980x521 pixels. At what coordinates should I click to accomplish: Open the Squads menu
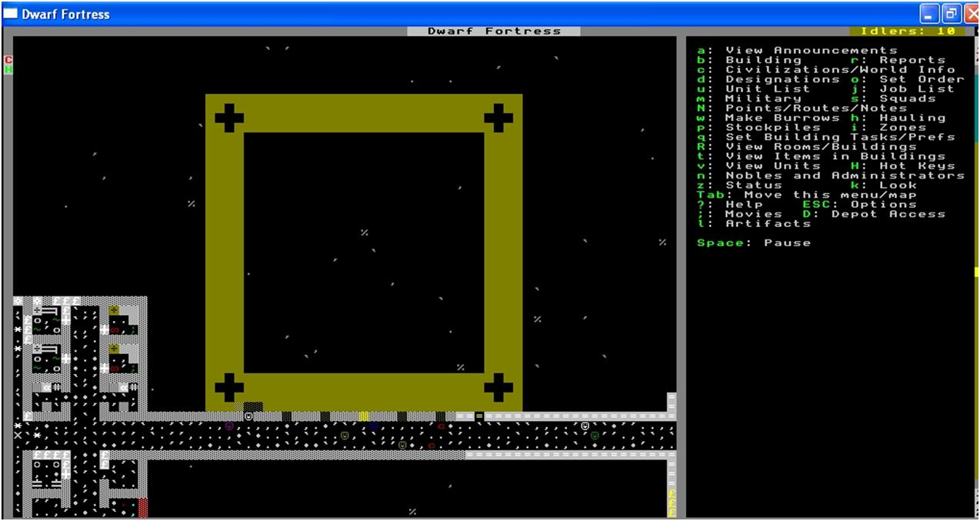[x=893, y=99]
